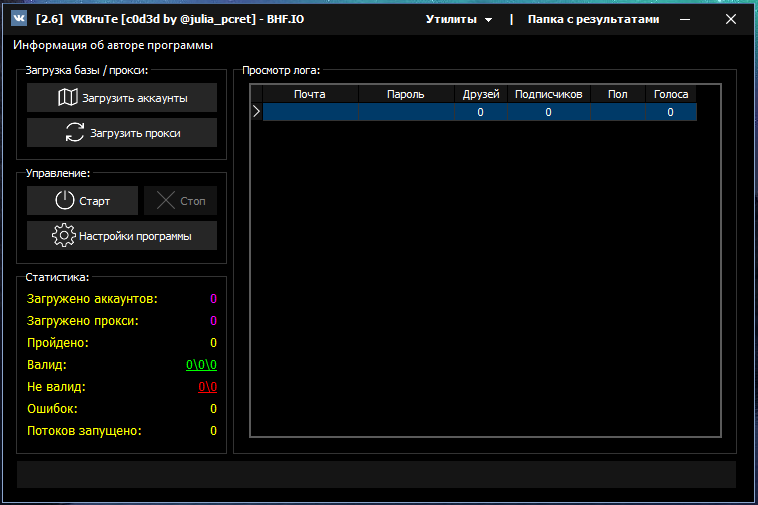The image size is (758, 505).
Task: Select the Подписчиков cell showing 0
Action: pyautogui.click(x=549, y=112)
